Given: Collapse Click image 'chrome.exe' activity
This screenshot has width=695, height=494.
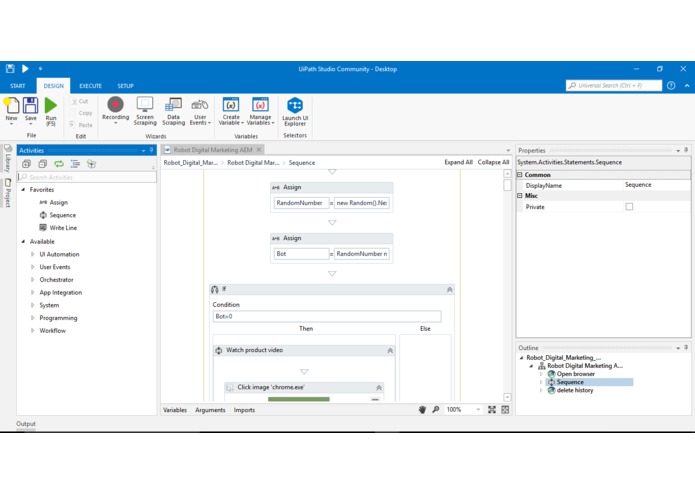Looking at the screenshot, I should pyautogui.click(x=379, y=388).
